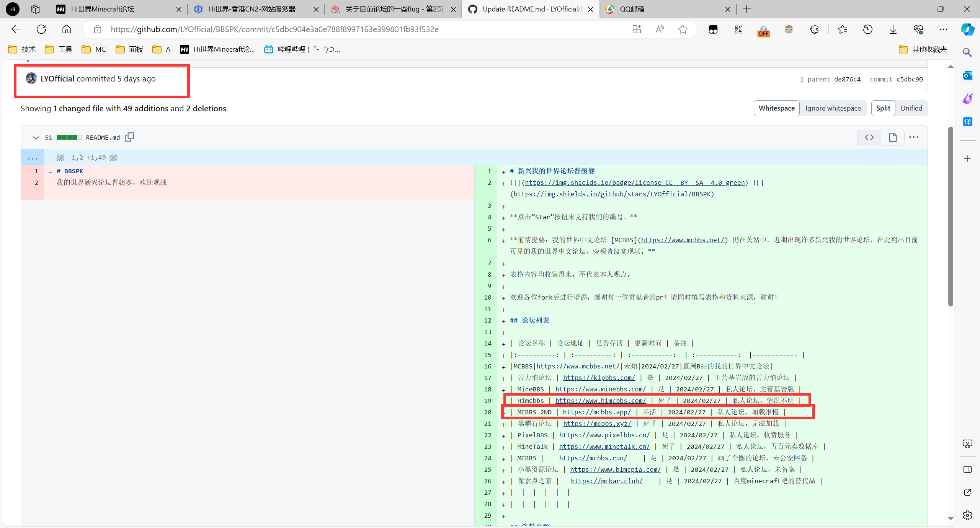Open the translate sidebar icon
Viewport: 980px width, 528px height.
tap(967, 122)
